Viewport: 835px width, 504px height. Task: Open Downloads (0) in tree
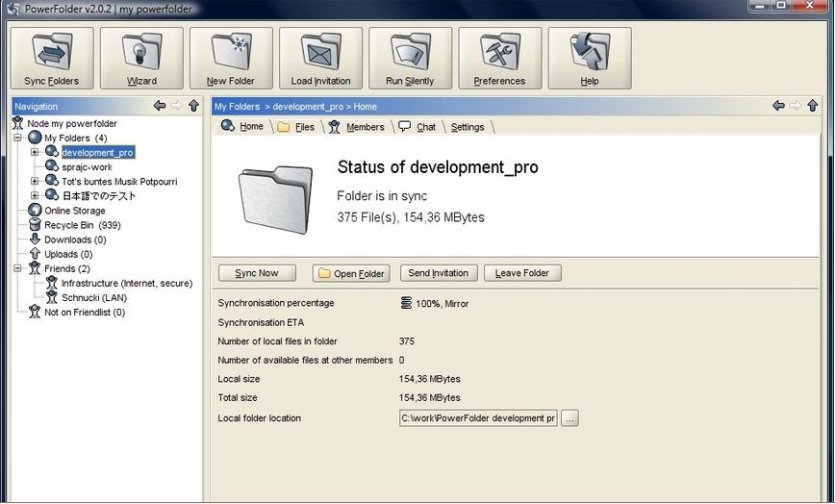75,240
